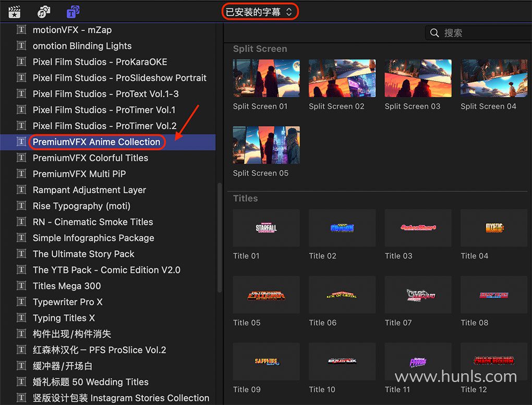This screenshot has width=532, height=405.
Task: Click title icon beside PremiumVFX Anime Collection
Action: pyautogui.click(x=21, y=142)
